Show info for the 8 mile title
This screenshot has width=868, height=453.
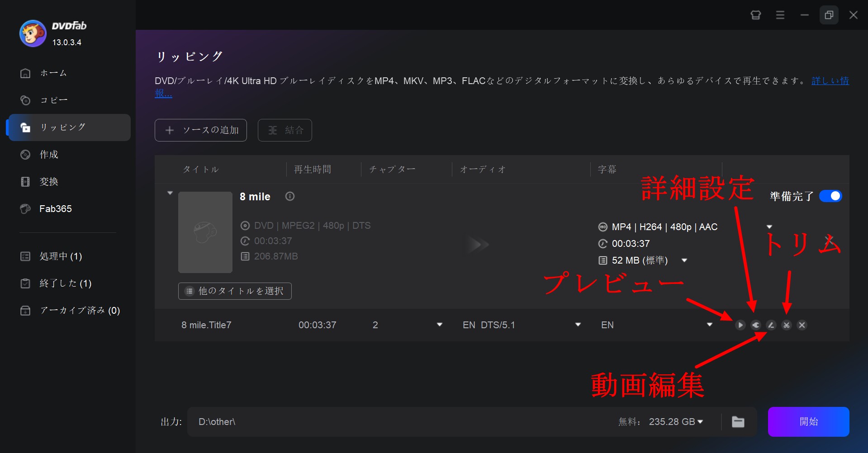point(290,196)
